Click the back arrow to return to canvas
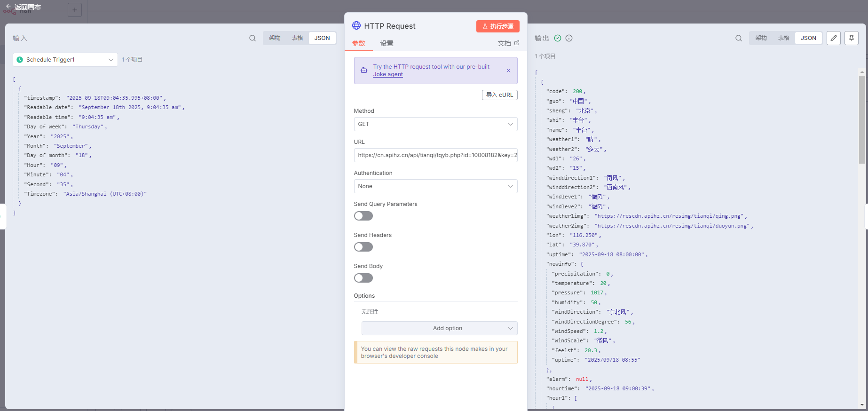This screenshot has height=411, width=868. click(8, 7)
